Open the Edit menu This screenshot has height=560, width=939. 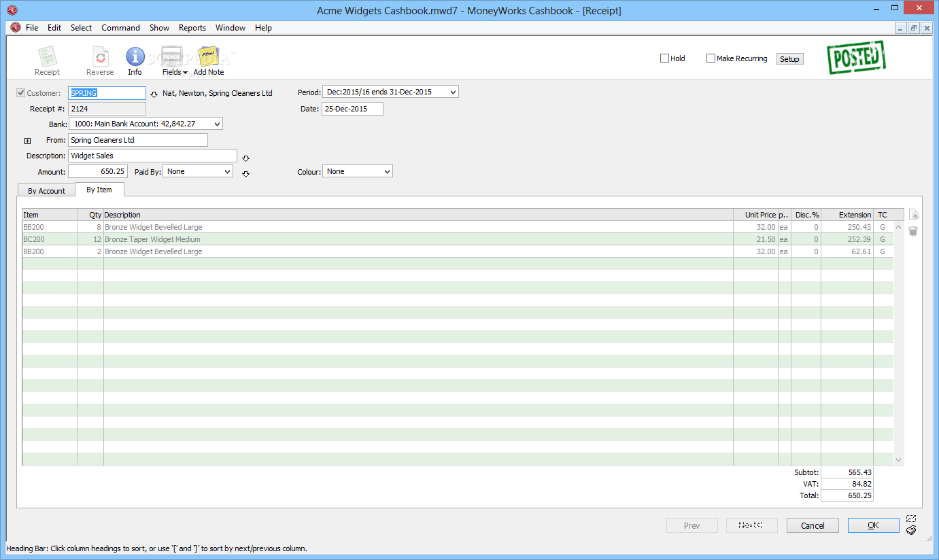click(x=54, y=28)
